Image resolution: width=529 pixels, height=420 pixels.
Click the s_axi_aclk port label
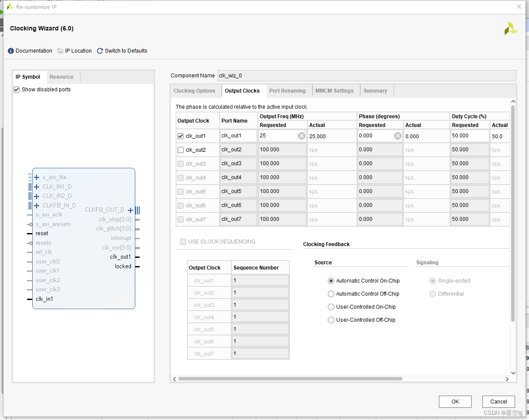(49, 215)
